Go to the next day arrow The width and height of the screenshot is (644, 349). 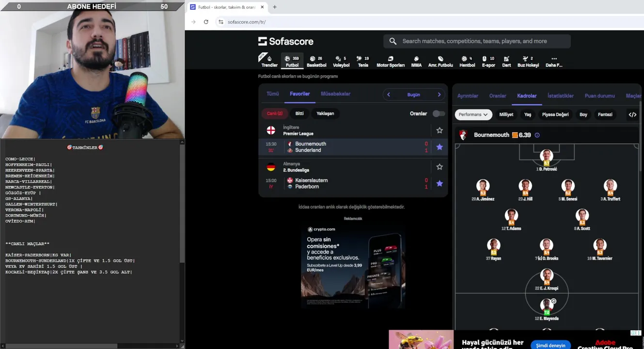[x=439, y=95]
